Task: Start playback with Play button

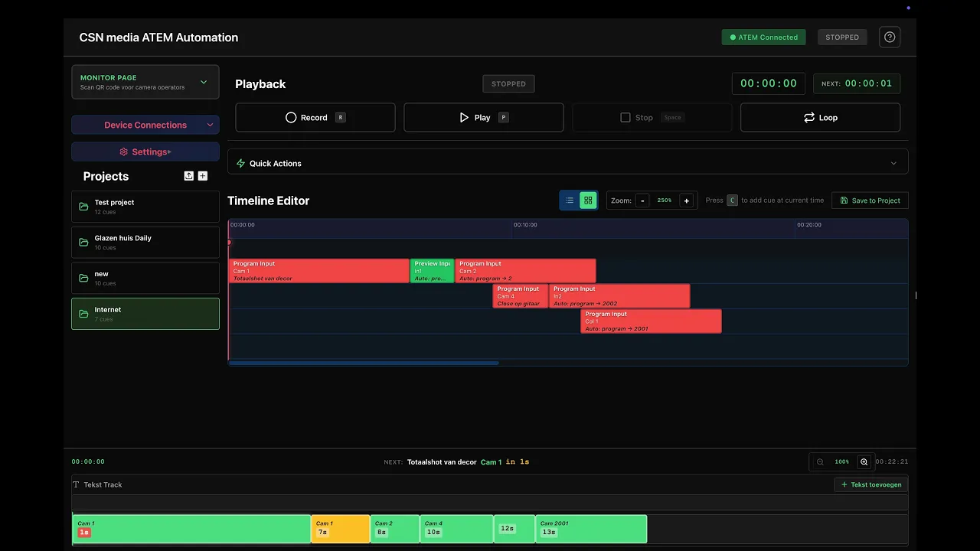Action: pyautogui.click(x=484, y=118)
